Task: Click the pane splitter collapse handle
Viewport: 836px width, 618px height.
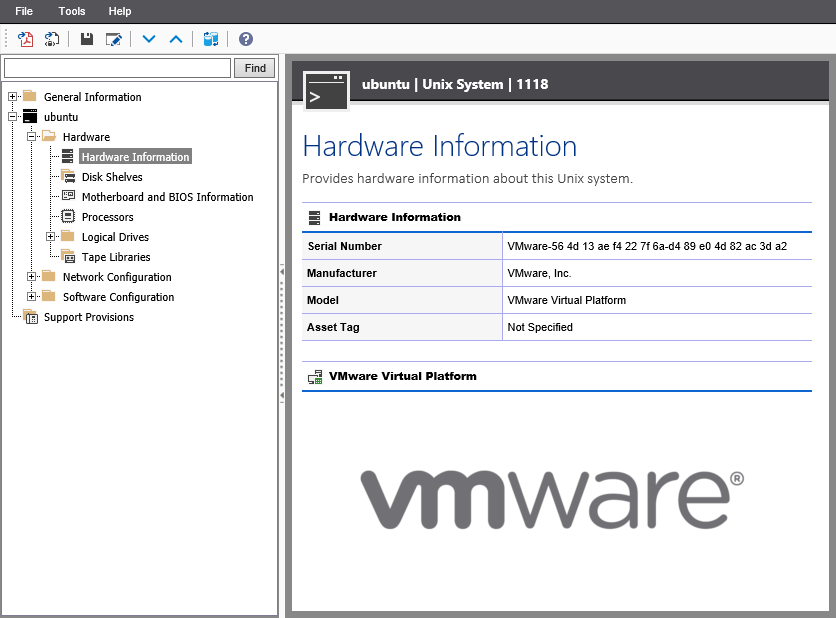Action: click(x=282, y=334)
